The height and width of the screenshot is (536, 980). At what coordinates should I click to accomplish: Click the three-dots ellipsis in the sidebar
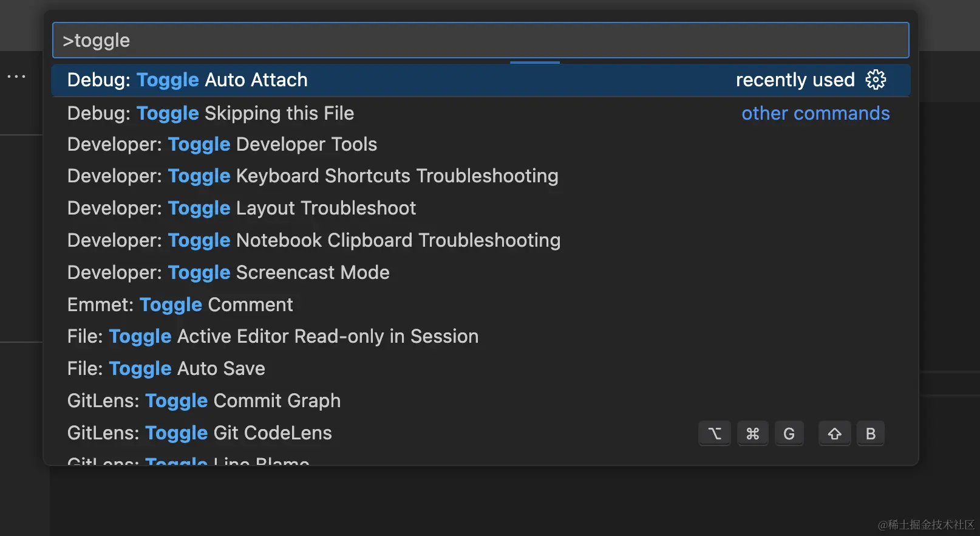click(x=16, y=77)
